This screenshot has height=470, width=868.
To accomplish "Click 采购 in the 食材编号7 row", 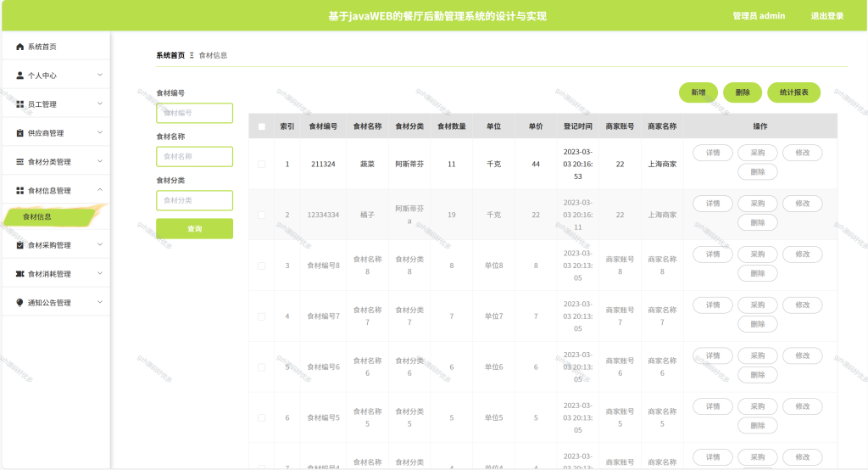I will click(758, 305).
